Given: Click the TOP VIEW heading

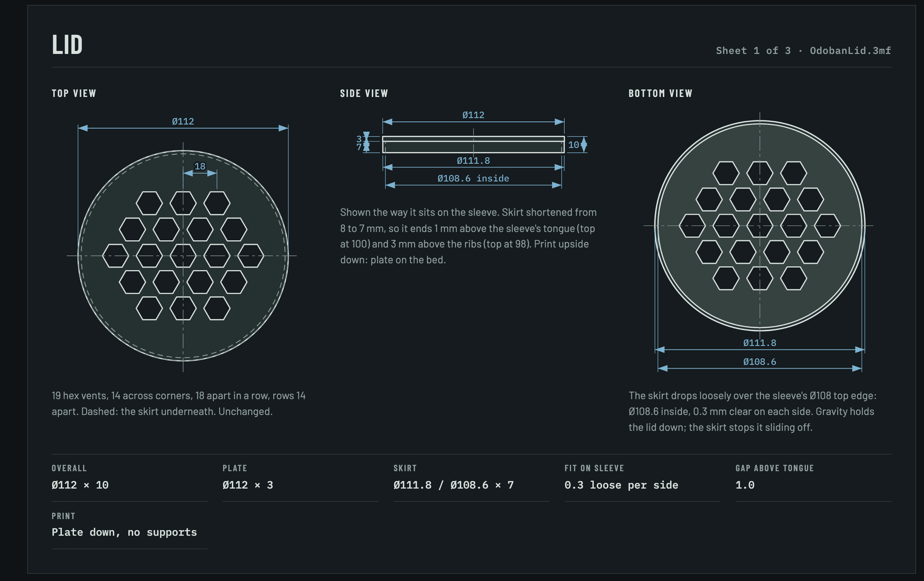Looking at the screenshot, I should click(74, 93).
